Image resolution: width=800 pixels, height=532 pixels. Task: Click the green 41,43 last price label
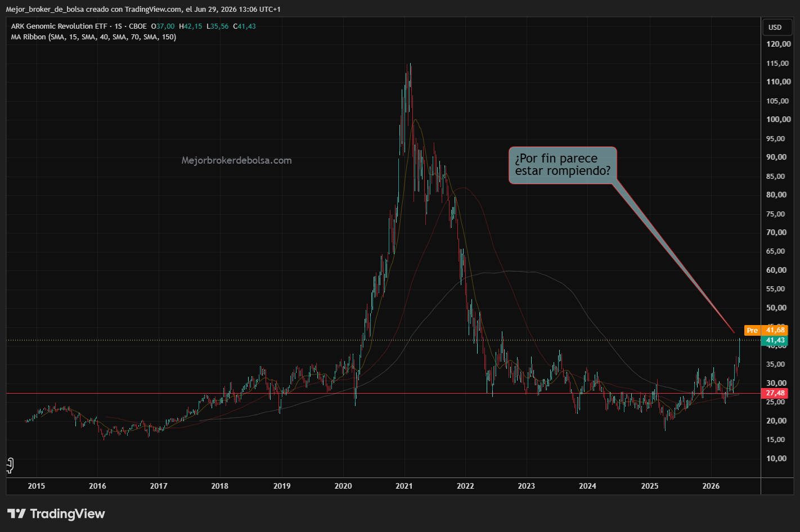[775, 340]
